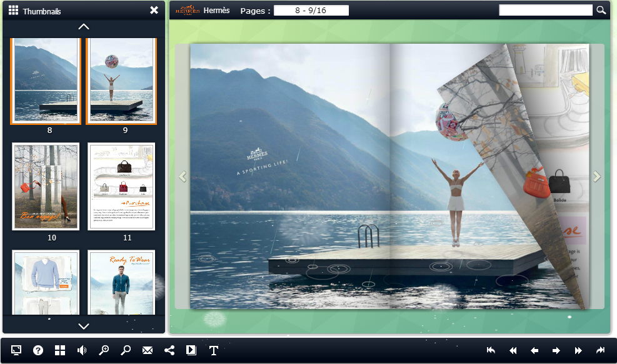
Task: Select the page 9 thumbnail
Action: [121, 81]
